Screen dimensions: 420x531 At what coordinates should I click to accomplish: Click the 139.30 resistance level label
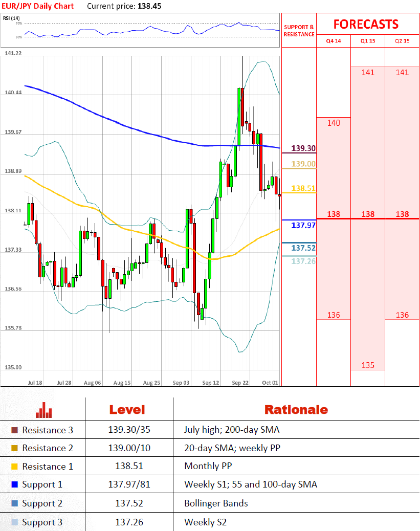click(303, 148)
